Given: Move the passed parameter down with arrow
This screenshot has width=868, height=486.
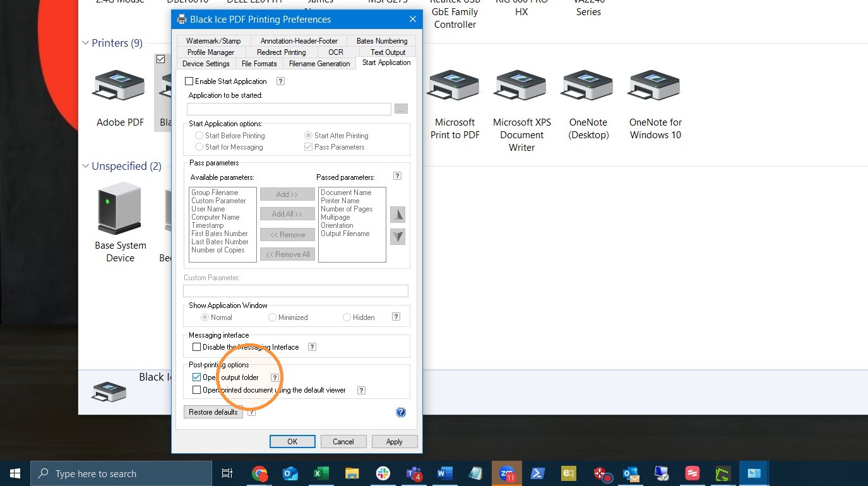Looking at the screenshot, I should coord(398,237).
